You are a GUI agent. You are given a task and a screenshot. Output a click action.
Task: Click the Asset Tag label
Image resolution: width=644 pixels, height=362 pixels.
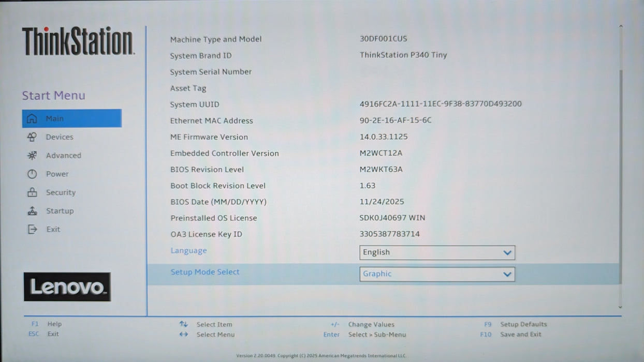[x=188, y=88]
